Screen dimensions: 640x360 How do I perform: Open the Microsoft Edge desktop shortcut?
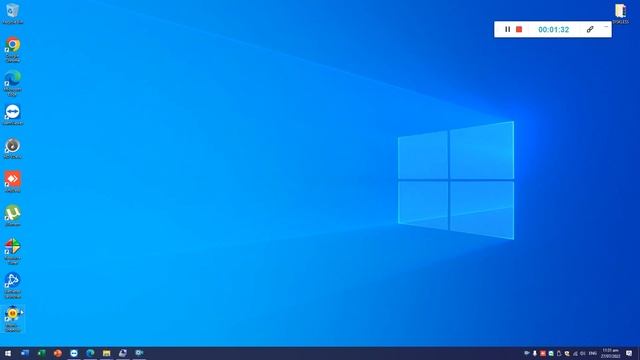(x=13, y=82)
